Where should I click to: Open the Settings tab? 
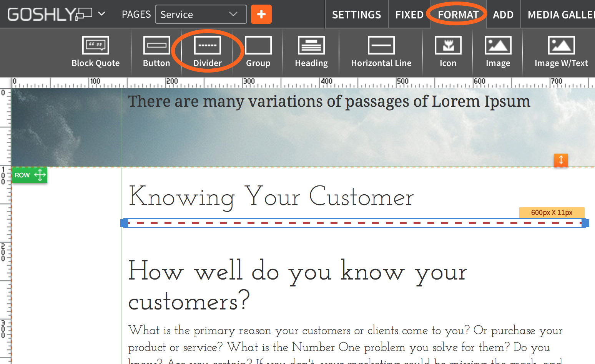click(356, 15)
